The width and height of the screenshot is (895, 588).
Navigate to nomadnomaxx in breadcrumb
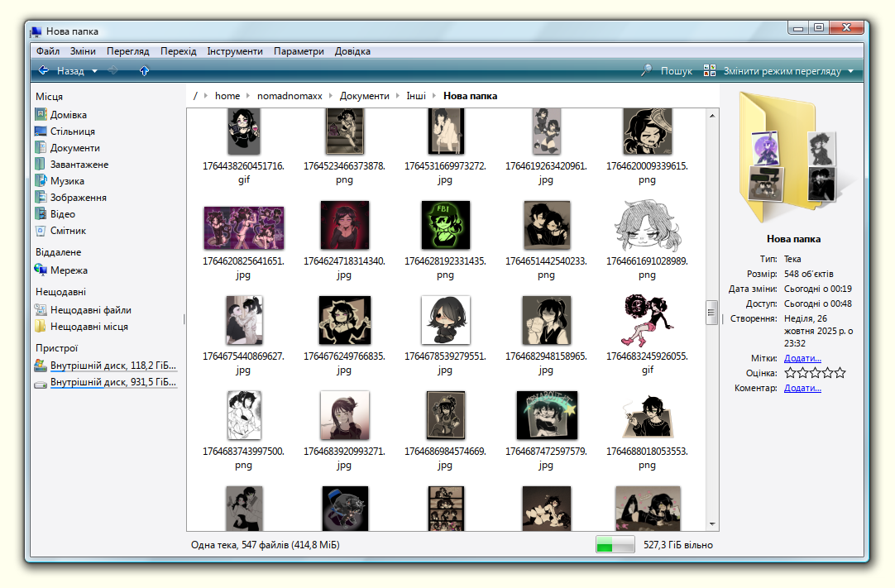click(x=290, y=96)
